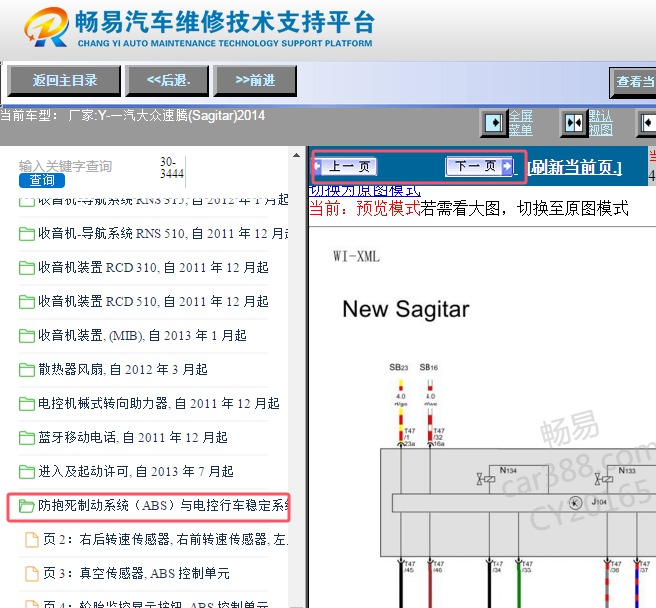This screenshot has width=656, height=608.
Task: Open 页 2：右后转速传感器 page
Action: [166, 539]
